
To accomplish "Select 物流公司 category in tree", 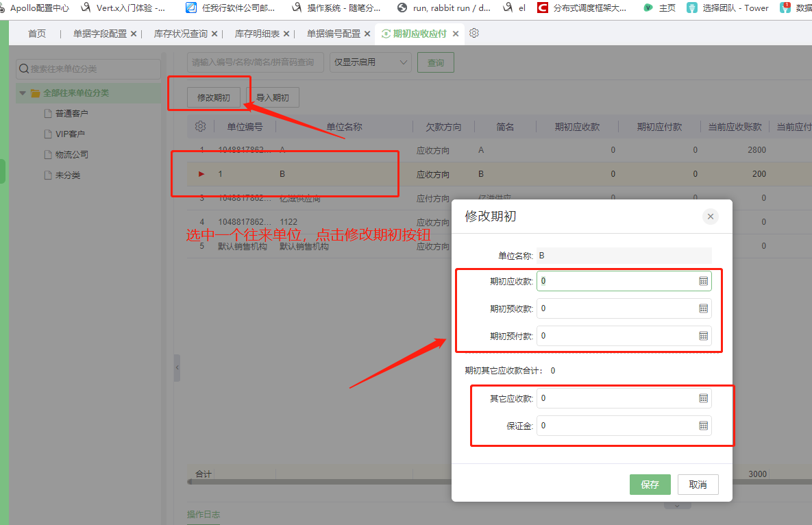I will 71,155.
